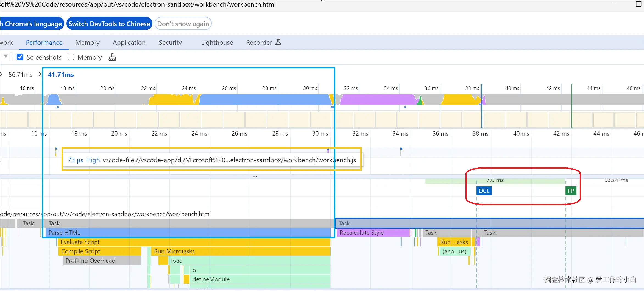Select the Run Microtasks flame bar
The image size is (644, 291).
[241, 251]
